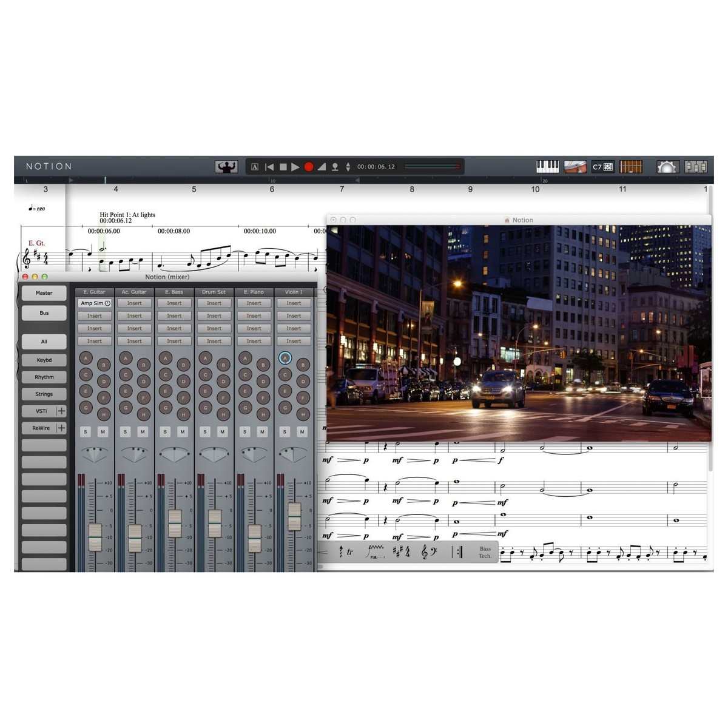This screenshot has width=728, height=728.
Task: Click the text tool 'A' icon
Action: 255,167
